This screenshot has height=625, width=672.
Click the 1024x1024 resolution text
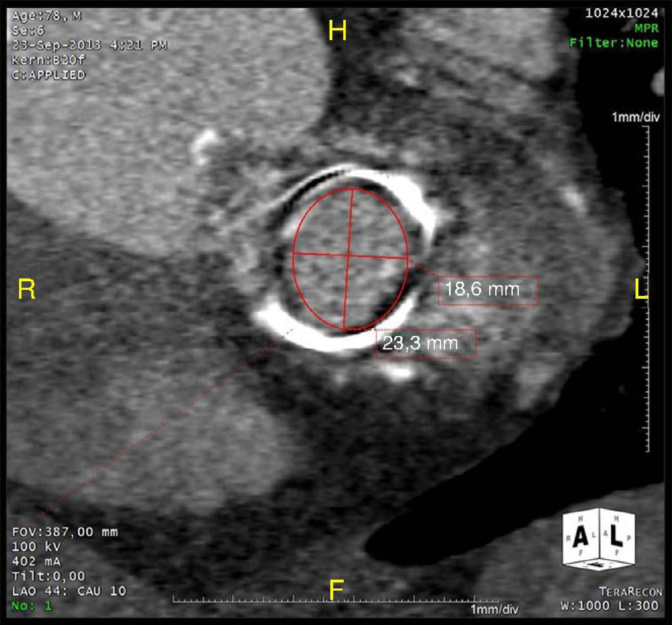[x=621, y=13]
